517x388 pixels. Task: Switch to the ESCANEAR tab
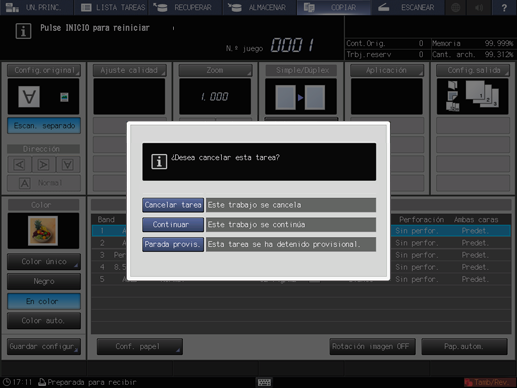tap(408, 7)
